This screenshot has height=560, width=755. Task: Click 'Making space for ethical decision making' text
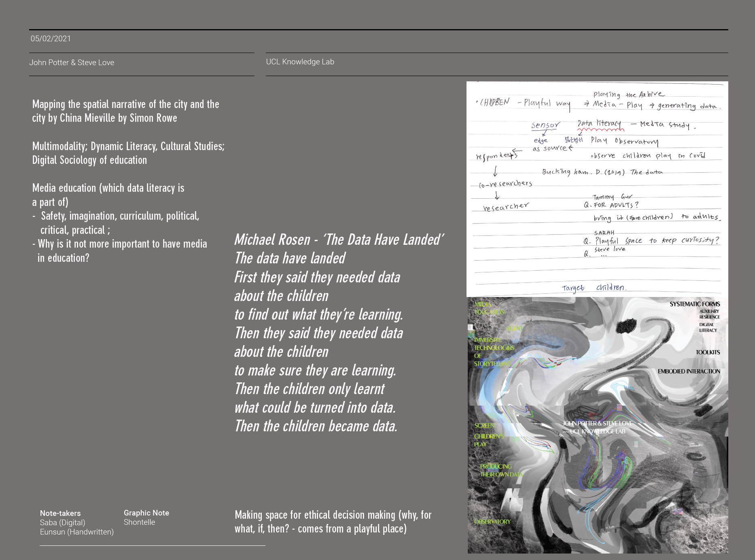tap(333, 522)
